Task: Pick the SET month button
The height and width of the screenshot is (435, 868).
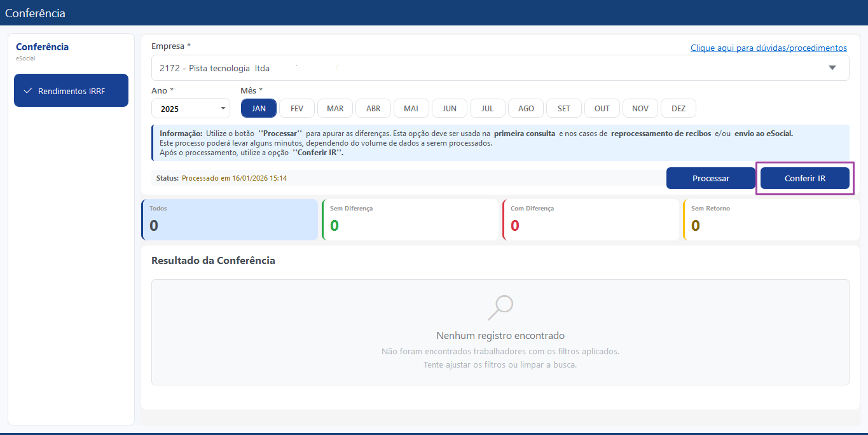Action: [564, 108]
